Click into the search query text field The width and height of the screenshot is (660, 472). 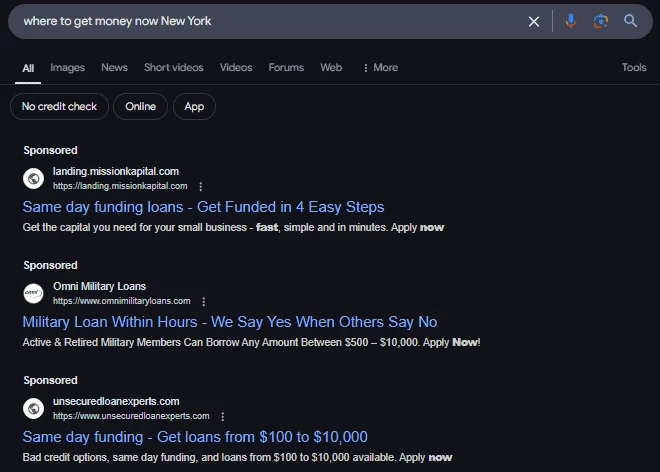260,21
